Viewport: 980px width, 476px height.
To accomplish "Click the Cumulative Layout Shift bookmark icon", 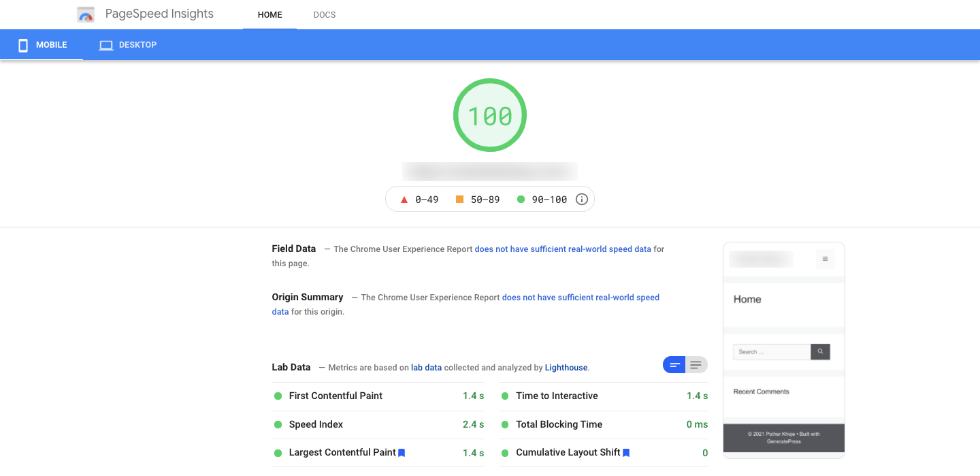I will [x=626, y=453].
